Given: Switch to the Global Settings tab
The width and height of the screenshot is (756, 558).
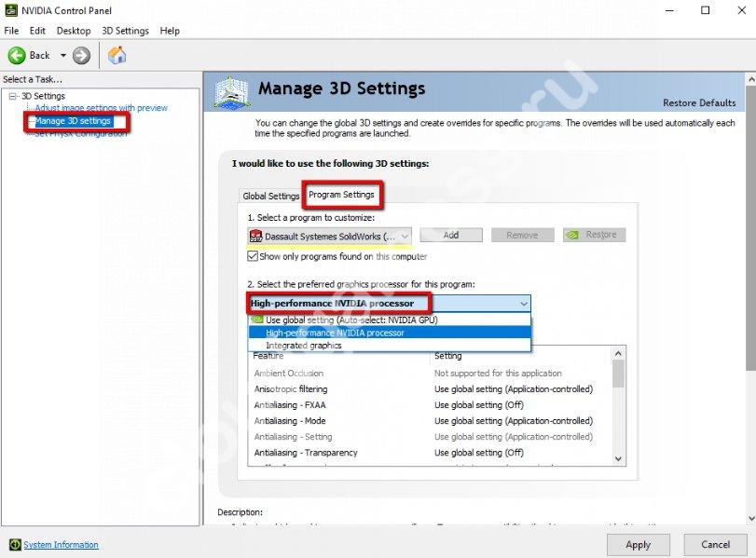Looking at the screenshot, I should point(270,197).
